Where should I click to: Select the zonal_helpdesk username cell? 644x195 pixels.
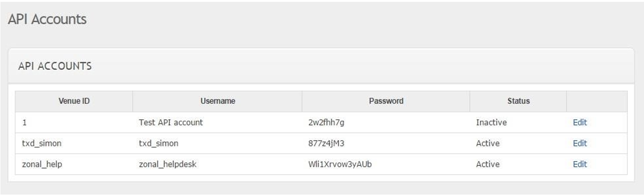point(167,164)
